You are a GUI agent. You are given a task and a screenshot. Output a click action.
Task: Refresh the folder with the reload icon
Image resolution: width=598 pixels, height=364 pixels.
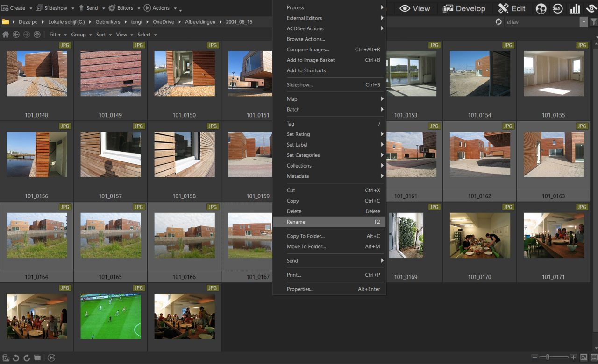pyautogui.click(x=498, y=22)
